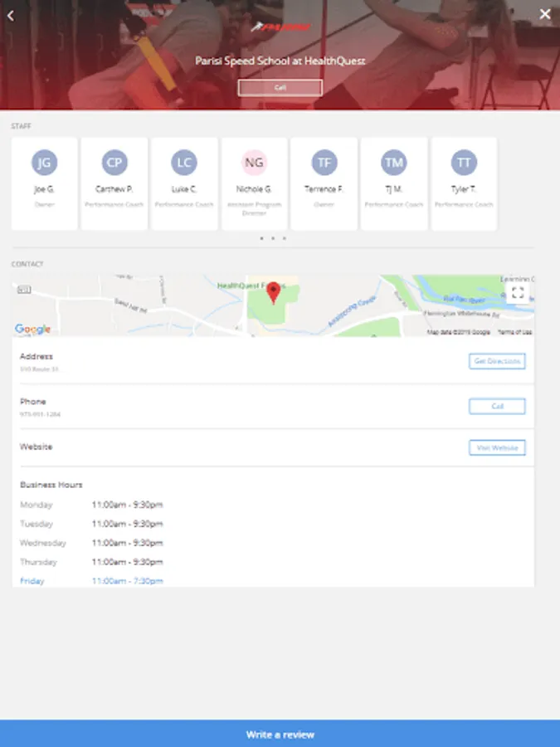Select the Carthew P. staff name
Image resolution: width=560 pixels, height=747 pixels.
[114, 189]
